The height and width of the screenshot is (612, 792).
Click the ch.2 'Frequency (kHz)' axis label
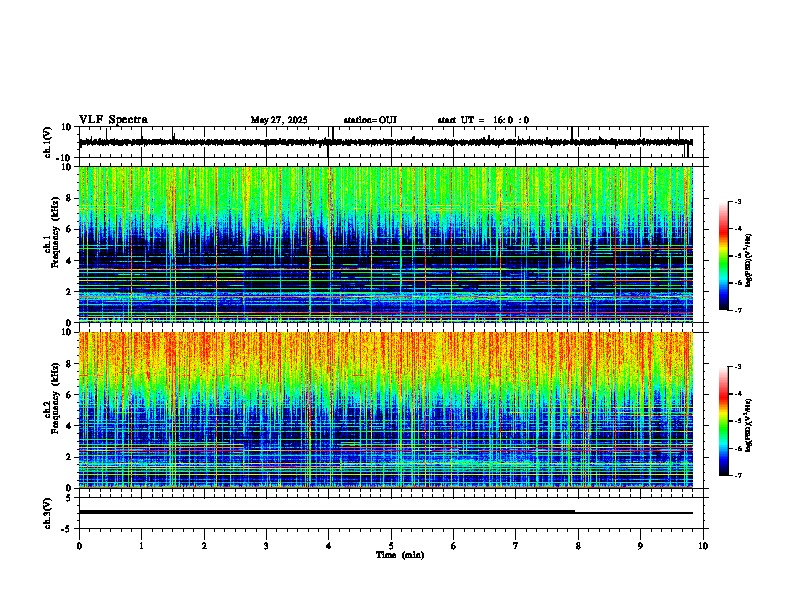tap(55, 398)
